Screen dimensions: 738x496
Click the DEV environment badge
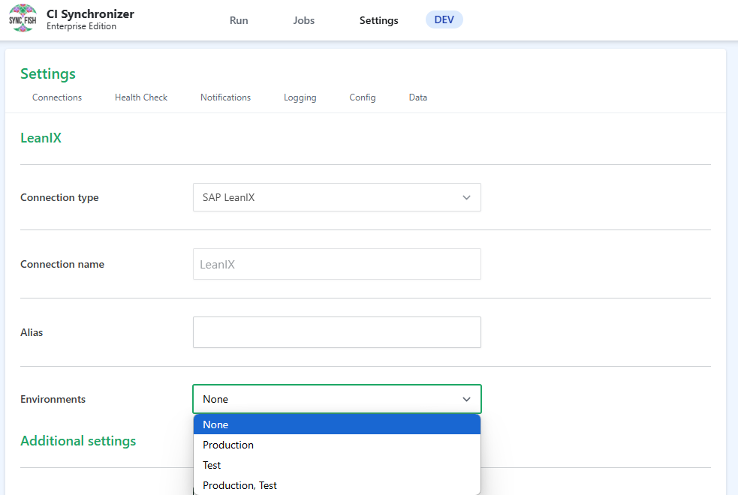pos(444,20)
